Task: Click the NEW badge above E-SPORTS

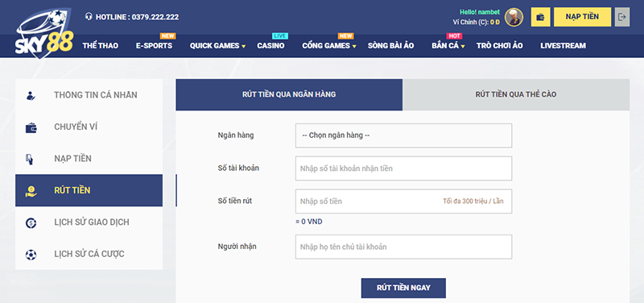Action: (x=167, y=35)
